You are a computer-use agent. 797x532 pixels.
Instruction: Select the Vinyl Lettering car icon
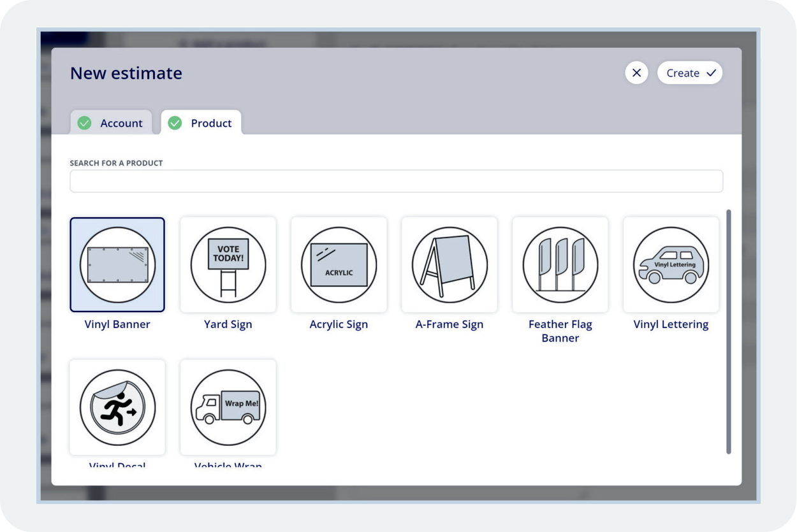[671, 264]
